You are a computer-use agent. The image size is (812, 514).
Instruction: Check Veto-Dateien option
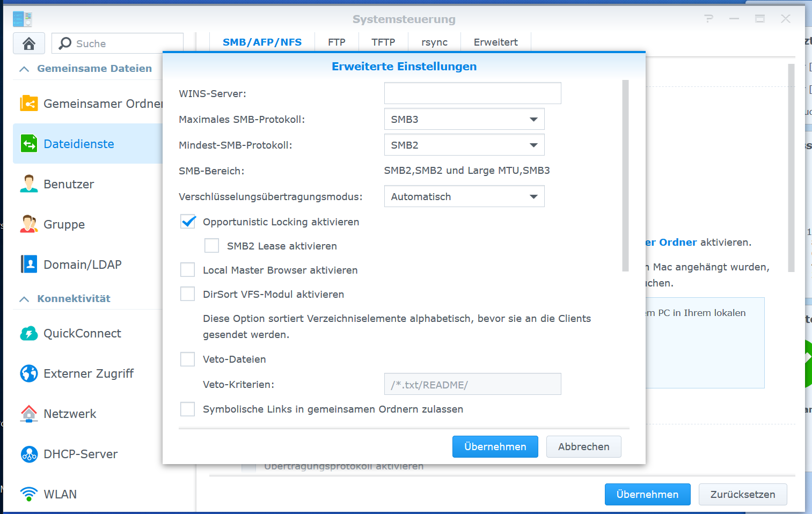(187, 359)
